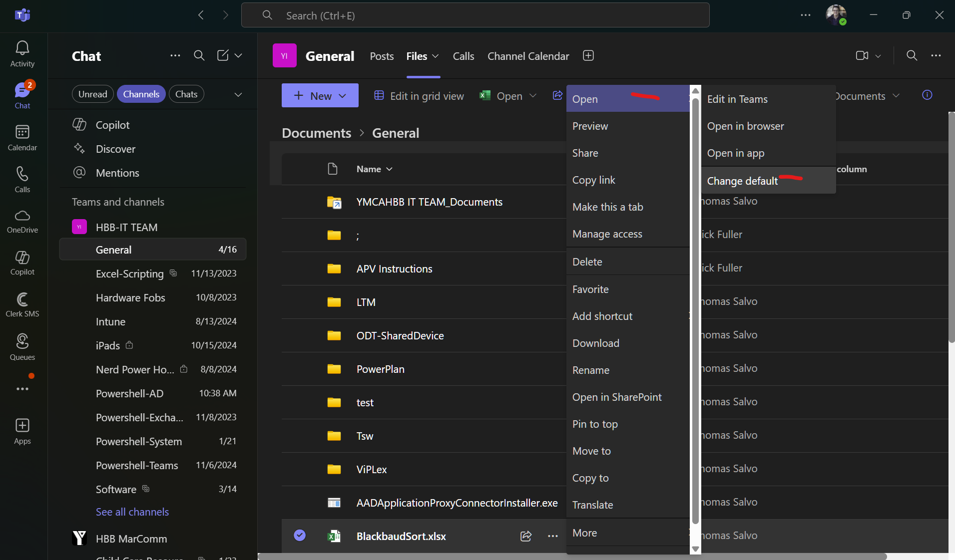Expand the meeting options chevron
This screenshot has width=955, height=560.
(878, 56)
